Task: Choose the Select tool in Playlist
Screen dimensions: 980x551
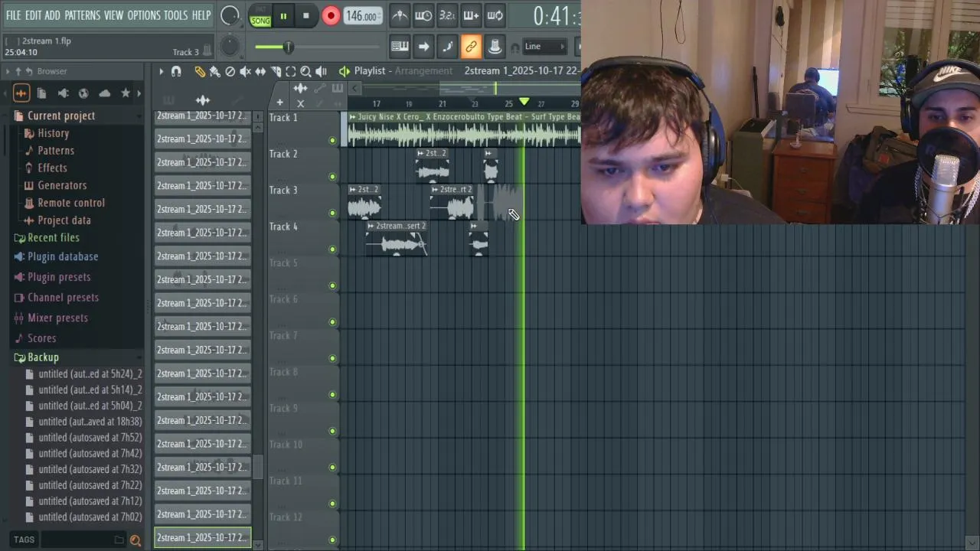Action: pyautogui.click(x=290, y=71)
